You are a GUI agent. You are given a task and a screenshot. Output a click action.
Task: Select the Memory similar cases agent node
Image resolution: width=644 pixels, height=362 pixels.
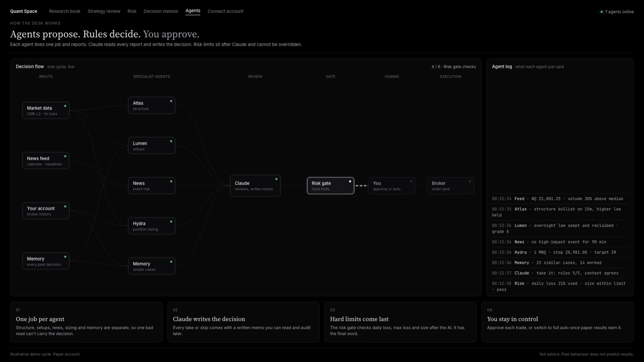coord(152,266)
